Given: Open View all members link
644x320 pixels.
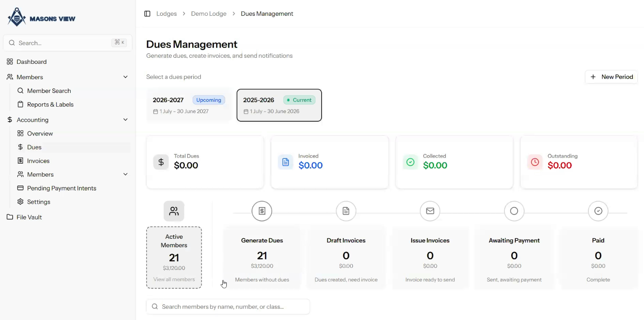Looking at the screenshot, I should click(174, 279).
